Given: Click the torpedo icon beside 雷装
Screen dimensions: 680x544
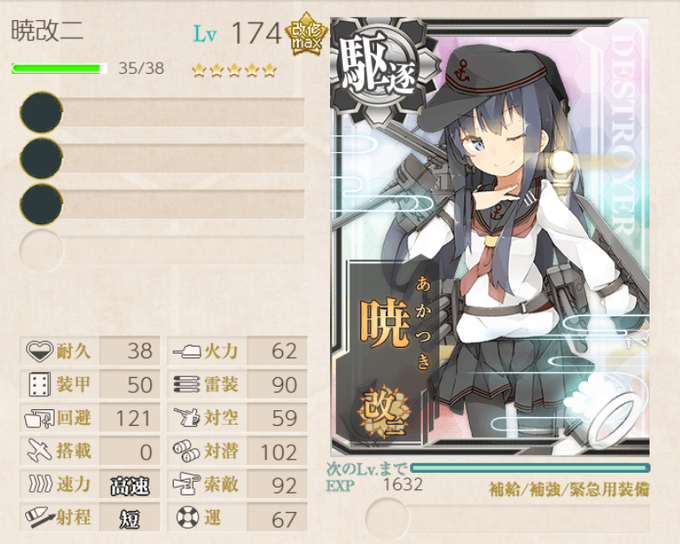Looking at the screenshot, I should [x=187, y=384].
